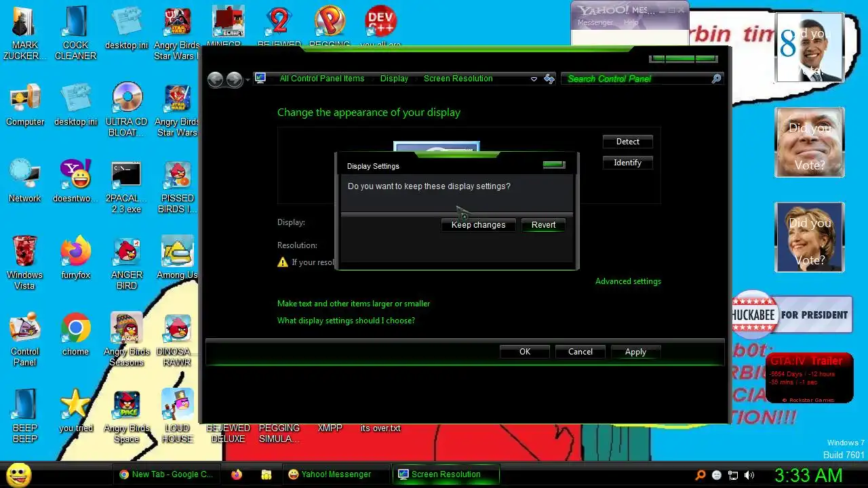Switch to 'New Tab - Google C...' taskbar item
Viewport: 868px width, 488px height.
(167, 474)
